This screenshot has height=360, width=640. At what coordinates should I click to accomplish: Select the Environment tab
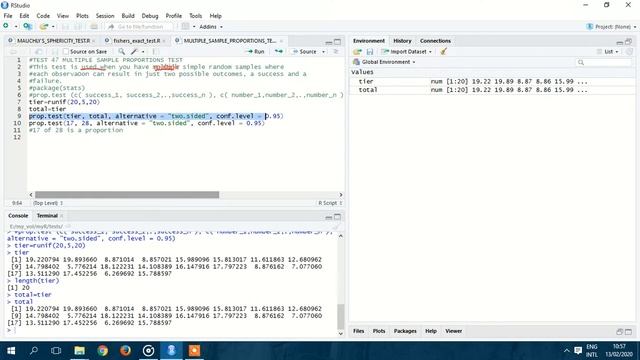click(x=369, y=41)
